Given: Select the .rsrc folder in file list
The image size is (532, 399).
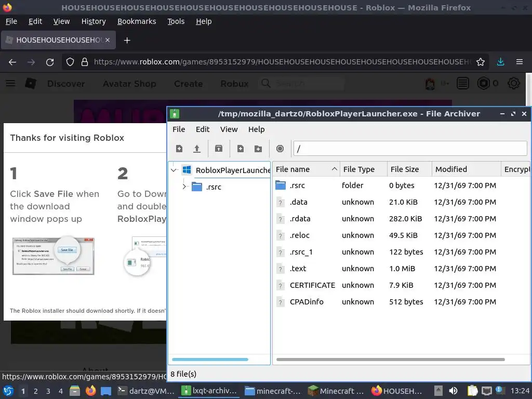Looking at the screenshot, I should (401, 185).
